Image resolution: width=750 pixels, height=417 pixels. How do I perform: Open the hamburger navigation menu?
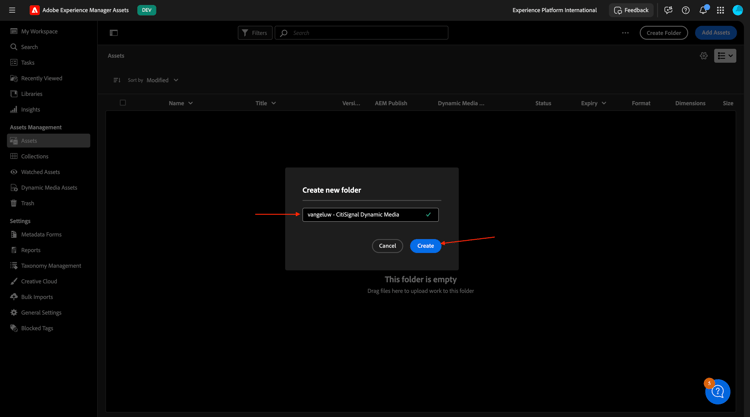[12, 10]
